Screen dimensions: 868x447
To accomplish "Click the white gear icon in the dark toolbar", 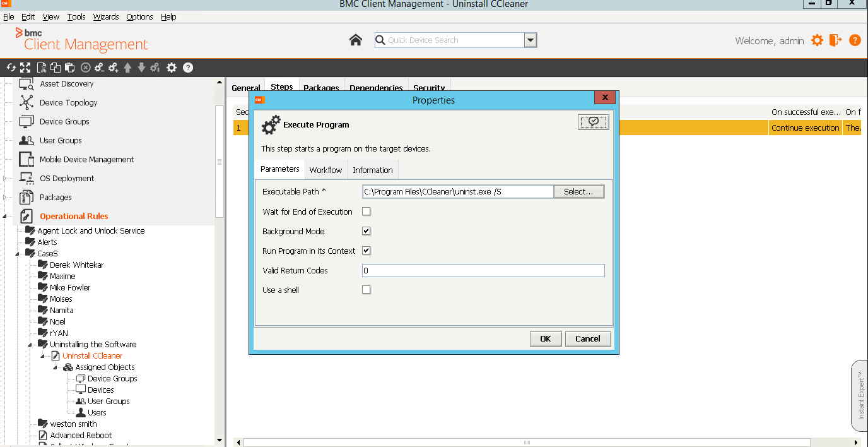I will click(x=172, y=68).
